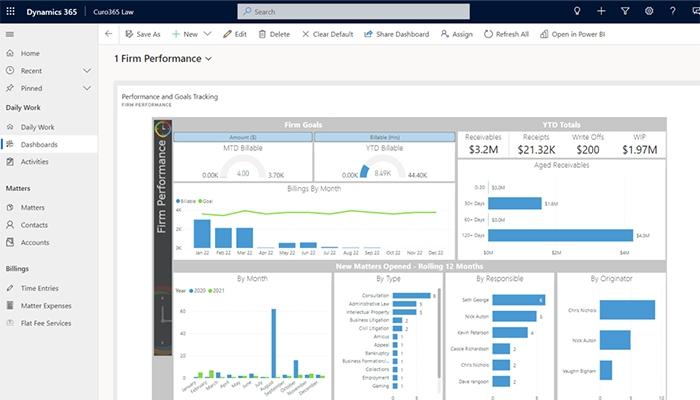
Task: Click the Recent clock icon
Action: coord(10,71)
